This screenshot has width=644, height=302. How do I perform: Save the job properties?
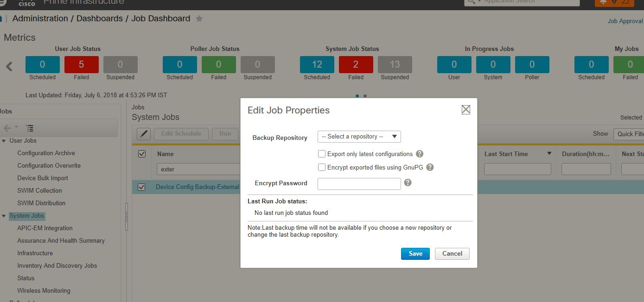point(415,253)
